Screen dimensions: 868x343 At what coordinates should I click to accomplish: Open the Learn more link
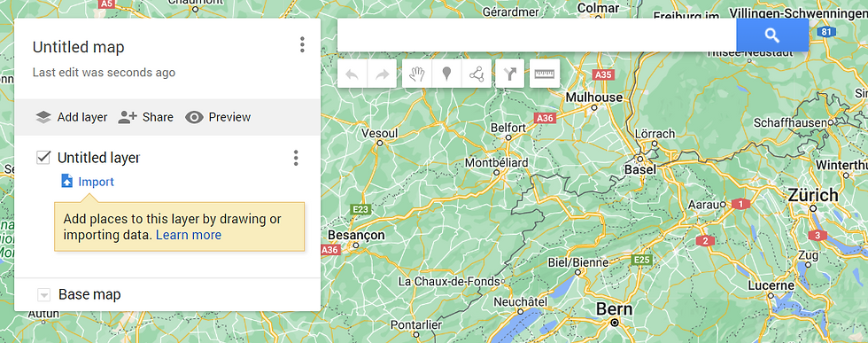[x=189, y=235]
